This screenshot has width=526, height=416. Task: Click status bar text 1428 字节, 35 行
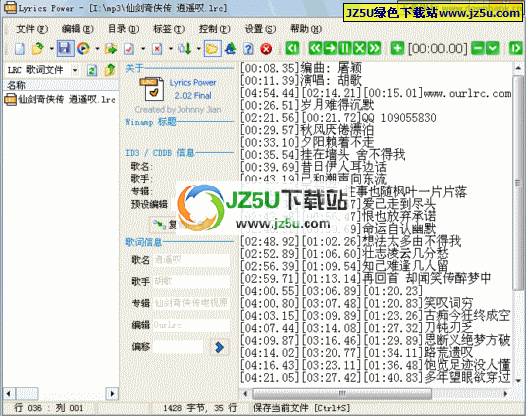pos(200,408)
